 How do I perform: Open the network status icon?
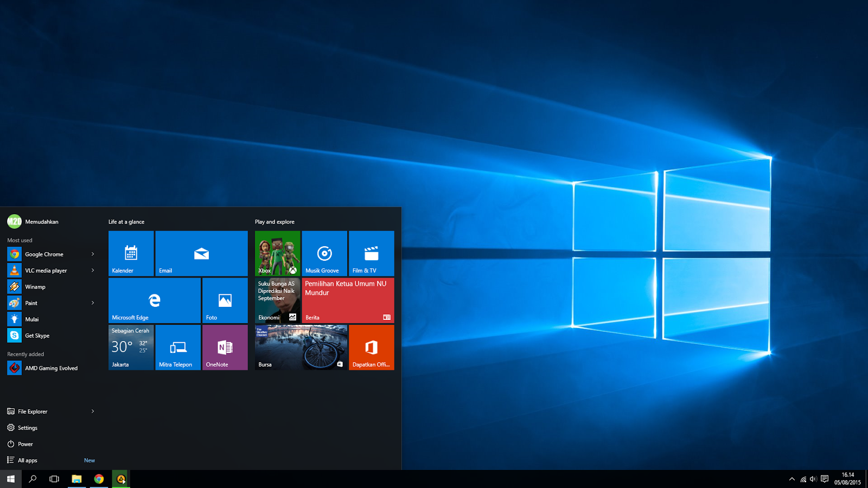pos(803,479)
